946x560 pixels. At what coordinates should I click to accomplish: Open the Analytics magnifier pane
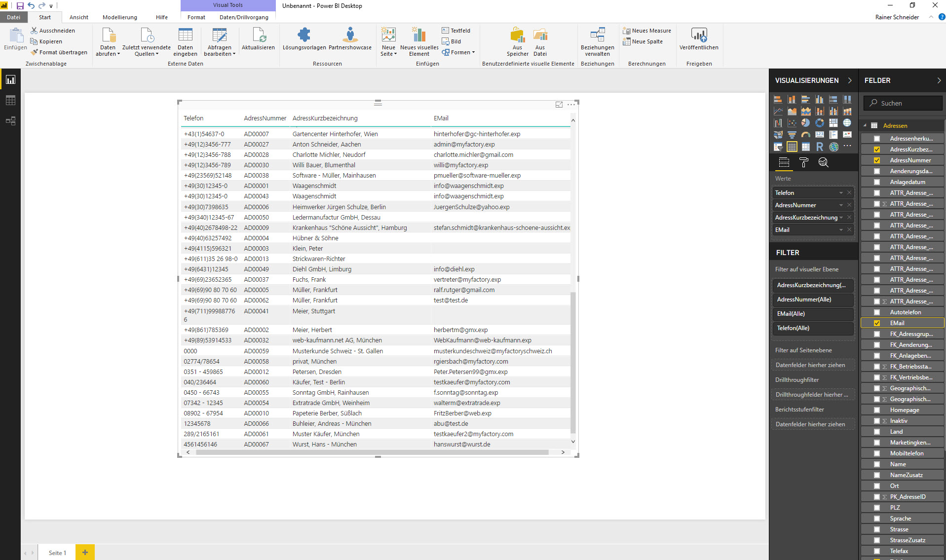(823, 162)
